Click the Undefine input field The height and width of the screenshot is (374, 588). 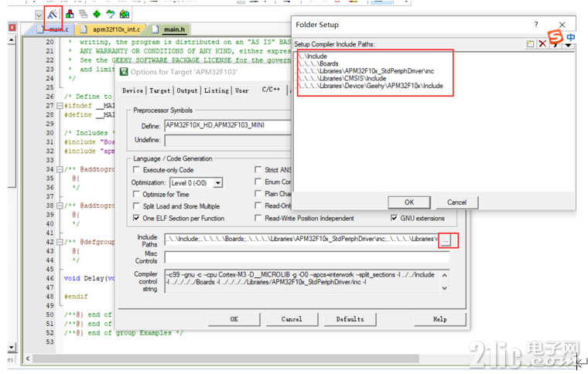click(227, 140)
